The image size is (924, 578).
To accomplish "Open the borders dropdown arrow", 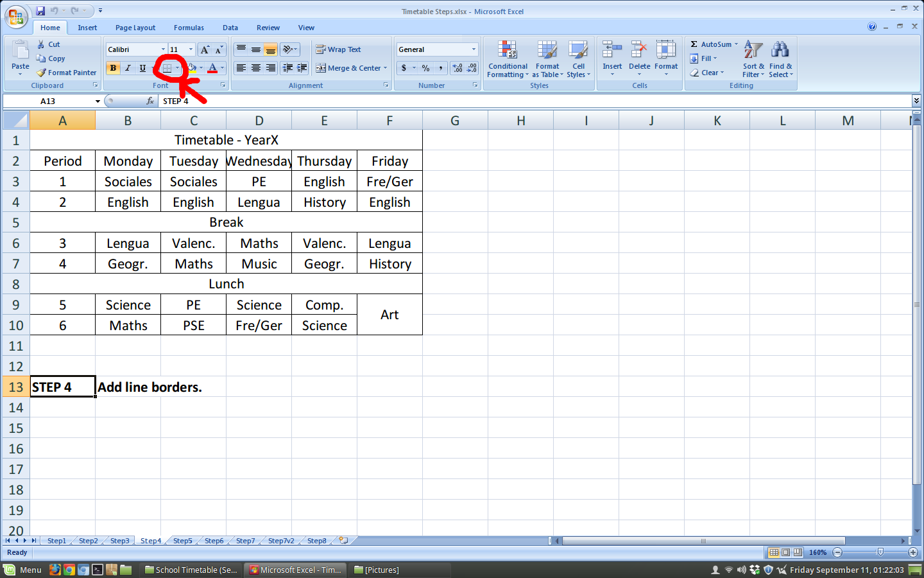I will (178, 68).
